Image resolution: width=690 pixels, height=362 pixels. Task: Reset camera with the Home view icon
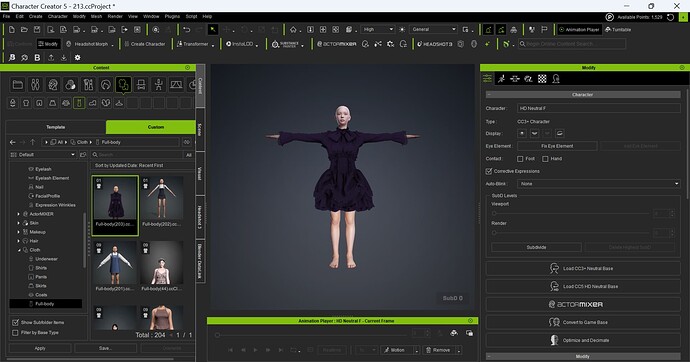point(293,29)
